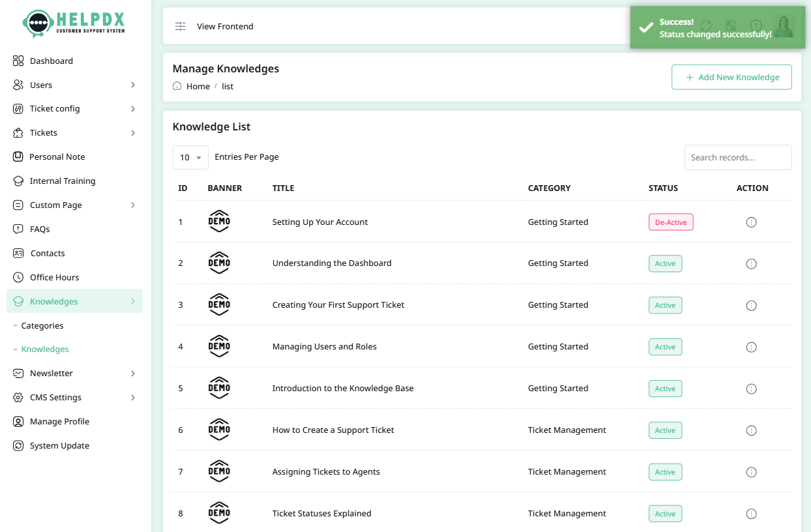The image size is (811, 532).
Task: Toggle Active status for Understanding the Dashboard
Action: pyautogui.click(x=665, y=264)
